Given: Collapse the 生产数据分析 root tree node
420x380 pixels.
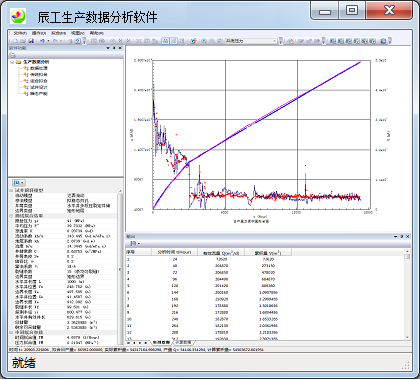Looking at the screenshot, I should (12, 62).
